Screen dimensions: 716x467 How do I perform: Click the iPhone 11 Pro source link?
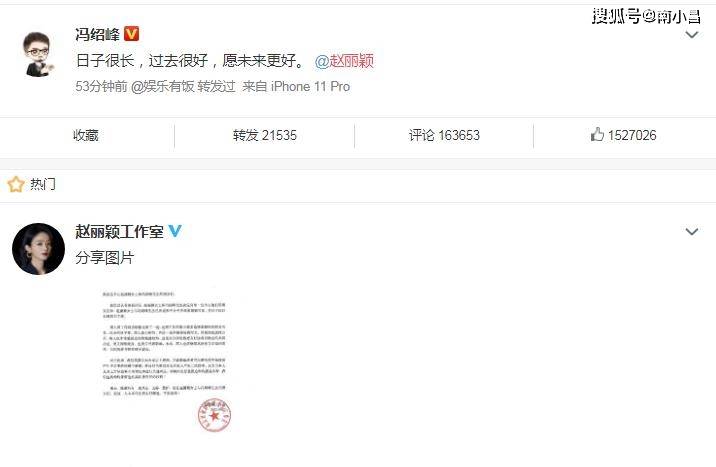click(311, 86)
